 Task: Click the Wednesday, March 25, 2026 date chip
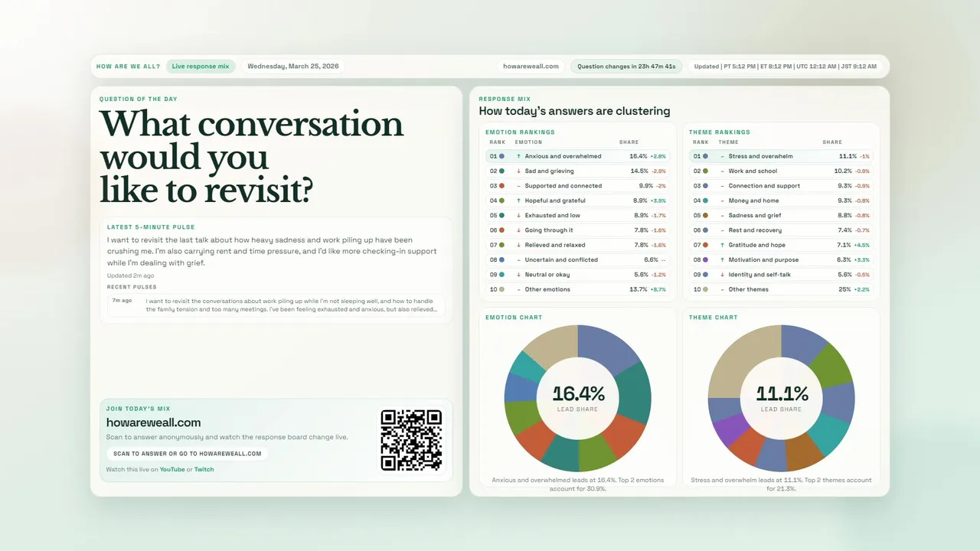[293, 67]
